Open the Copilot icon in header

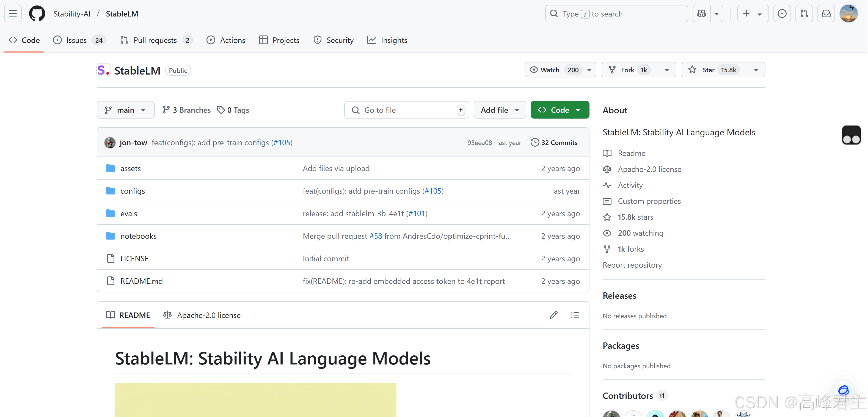702,13
